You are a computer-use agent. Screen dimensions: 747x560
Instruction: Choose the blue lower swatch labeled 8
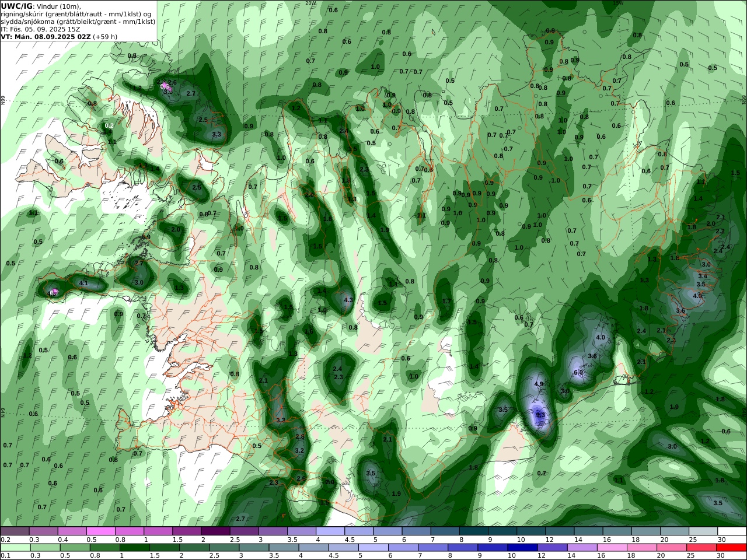tap(463, 548)
